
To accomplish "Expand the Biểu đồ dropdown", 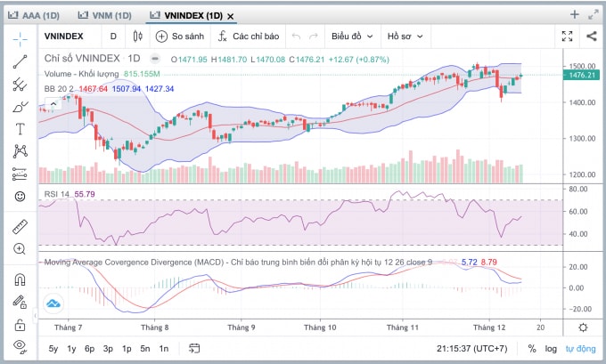I will (x=352, y=36).
